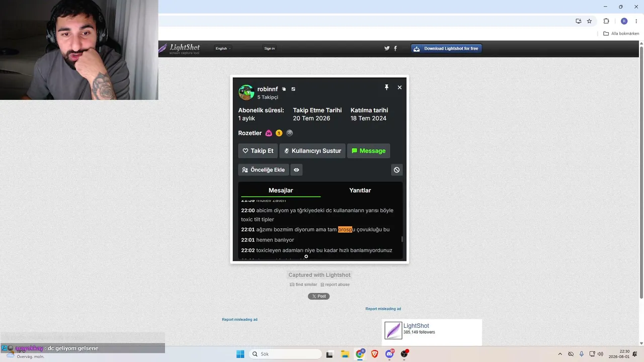Open the LightShot Twitter page icon

(x=387, y=48)
